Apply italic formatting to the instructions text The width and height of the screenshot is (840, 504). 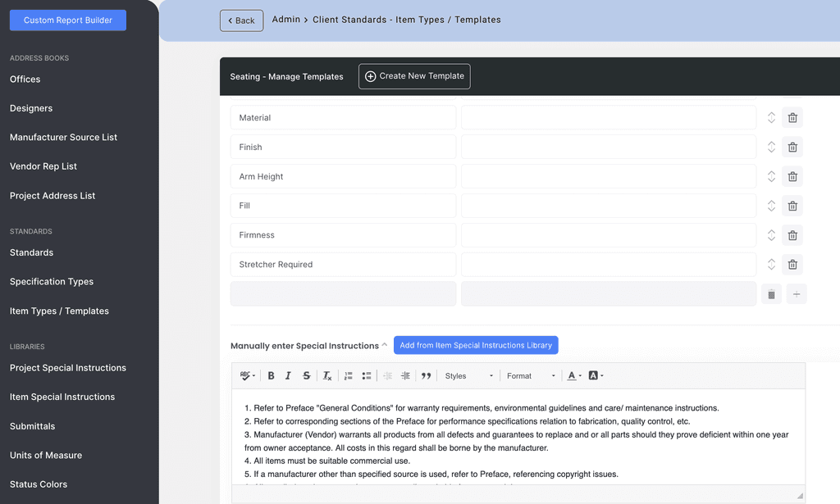click(287, 375)
